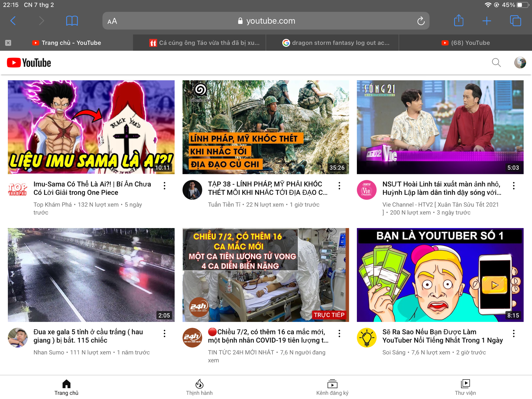Open options menu for TẬP 38 video
Image resolution: width=532 pixels, height=399 pixels.
[x=339, y=186]
